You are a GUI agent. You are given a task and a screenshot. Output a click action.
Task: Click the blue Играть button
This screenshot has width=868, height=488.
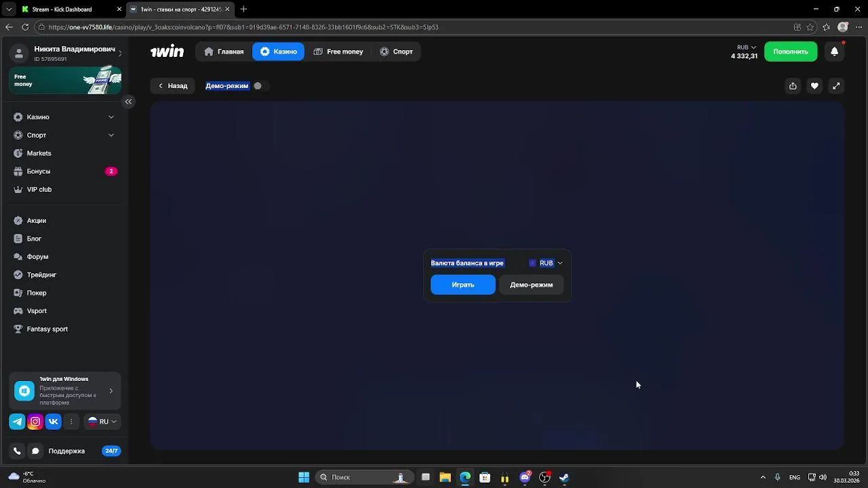pos(463,285)
